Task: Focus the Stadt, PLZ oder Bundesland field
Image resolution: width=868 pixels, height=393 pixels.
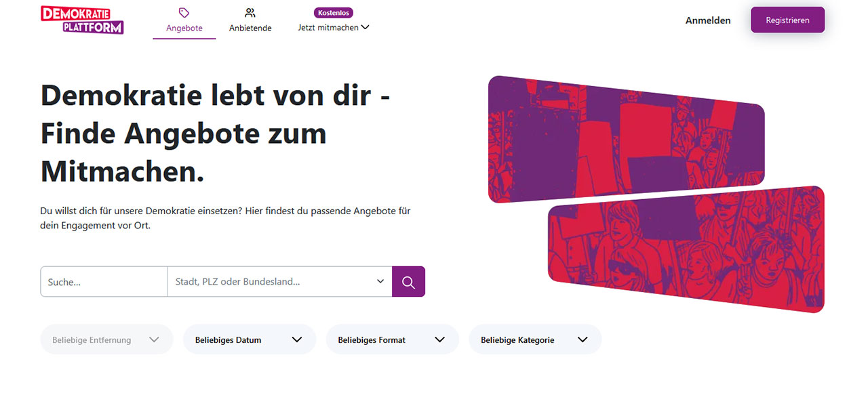Action: click(x=280, y=282)
